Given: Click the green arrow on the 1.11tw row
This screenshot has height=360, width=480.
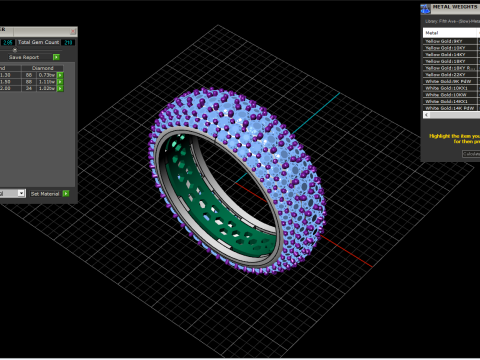Looking at the screenshot, I should coord(60,82).
